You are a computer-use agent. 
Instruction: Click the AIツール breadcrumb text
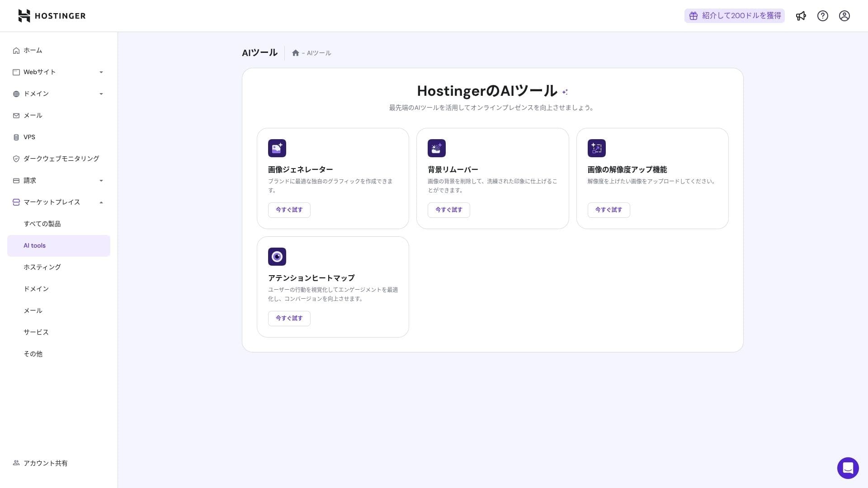319,53
